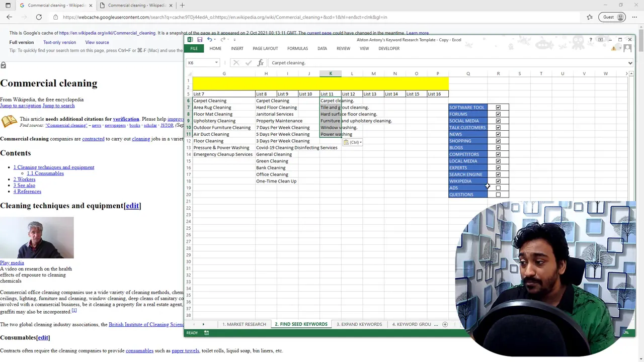Open the 'verification' Wikipedia link
The width and height of the screenshot is (644, 362).
[125, 119]
